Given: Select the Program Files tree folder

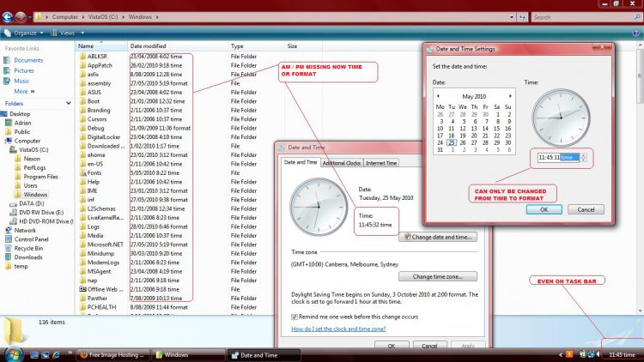Looking at the screenshot, I should click(x=40, y=177).
